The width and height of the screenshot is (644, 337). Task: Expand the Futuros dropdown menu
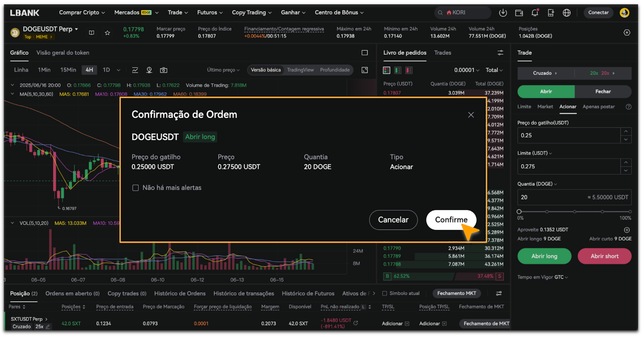tap(210, 12)
